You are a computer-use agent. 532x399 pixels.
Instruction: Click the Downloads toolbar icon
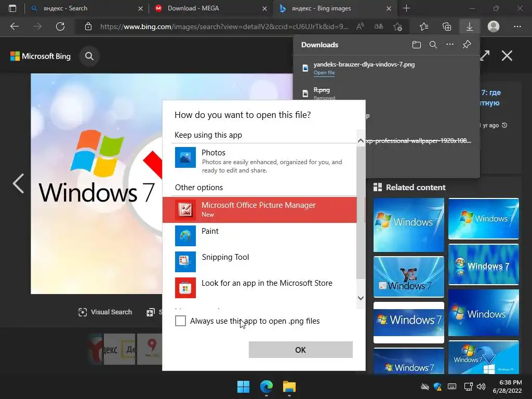470,26
